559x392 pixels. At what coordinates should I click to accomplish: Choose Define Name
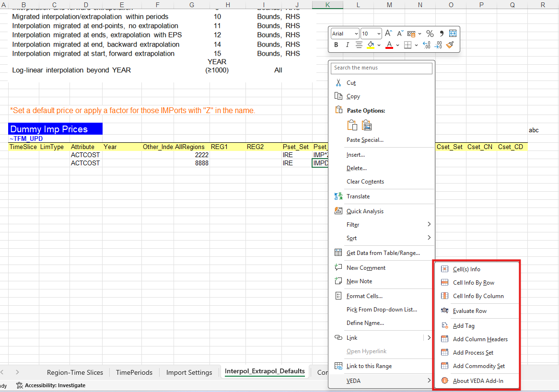click(x=382, y=323)
